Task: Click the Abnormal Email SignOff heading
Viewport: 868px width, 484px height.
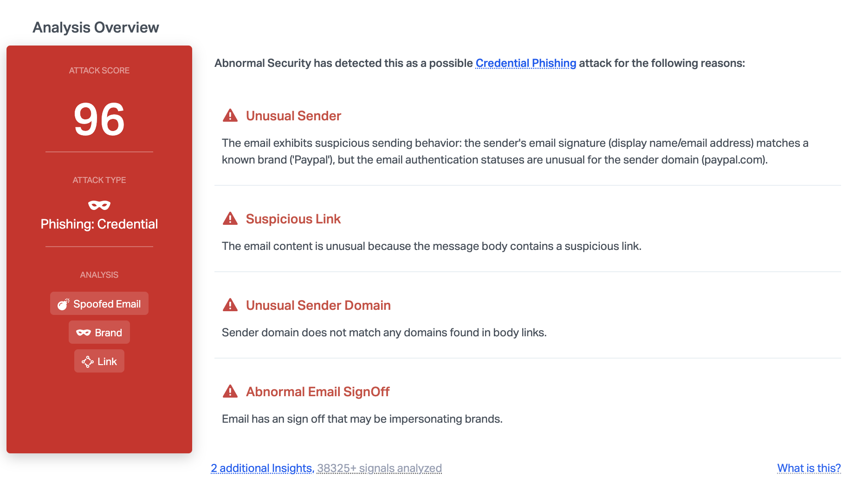Action: 317,392
